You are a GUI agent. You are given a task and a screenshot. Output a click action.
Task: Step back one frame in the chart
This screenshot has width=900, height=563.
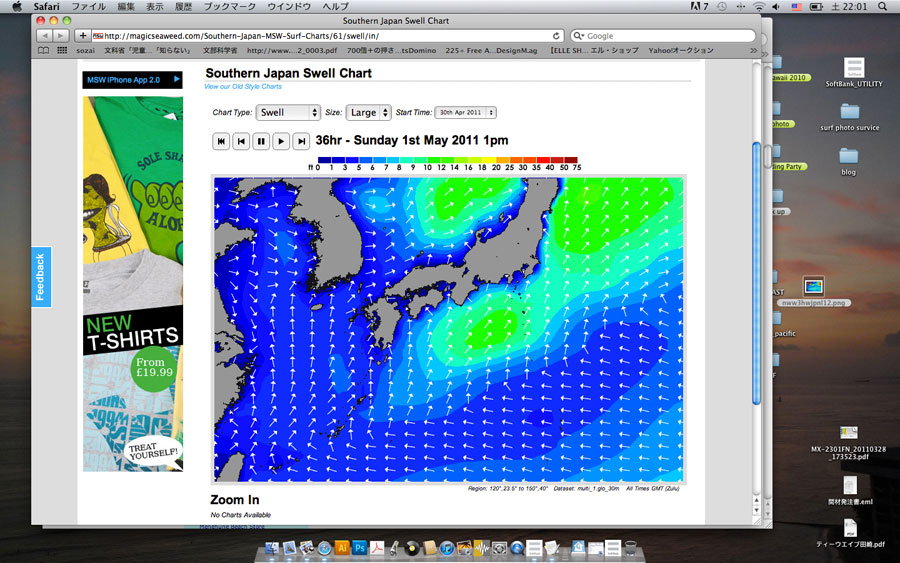[x=241, y=141]
